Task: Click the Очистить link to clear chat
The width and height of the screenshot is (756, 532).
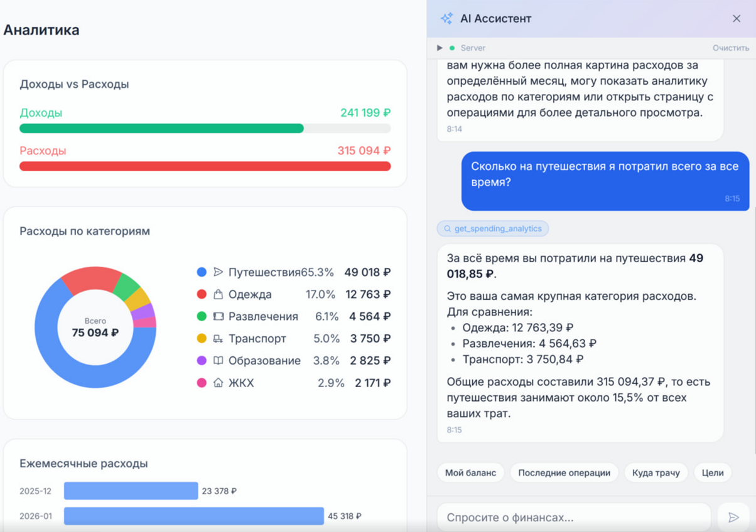Action: coord(730,48)
